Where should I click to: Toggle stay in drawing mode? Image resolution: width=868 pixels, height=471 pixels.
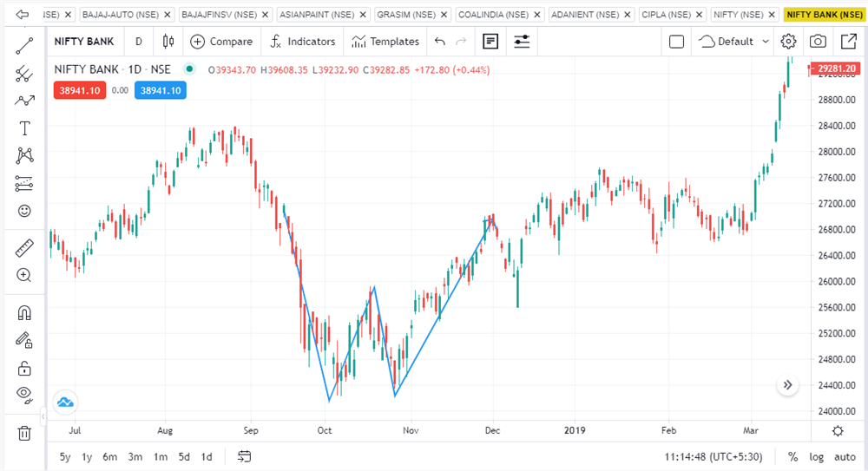pos(24,340)
